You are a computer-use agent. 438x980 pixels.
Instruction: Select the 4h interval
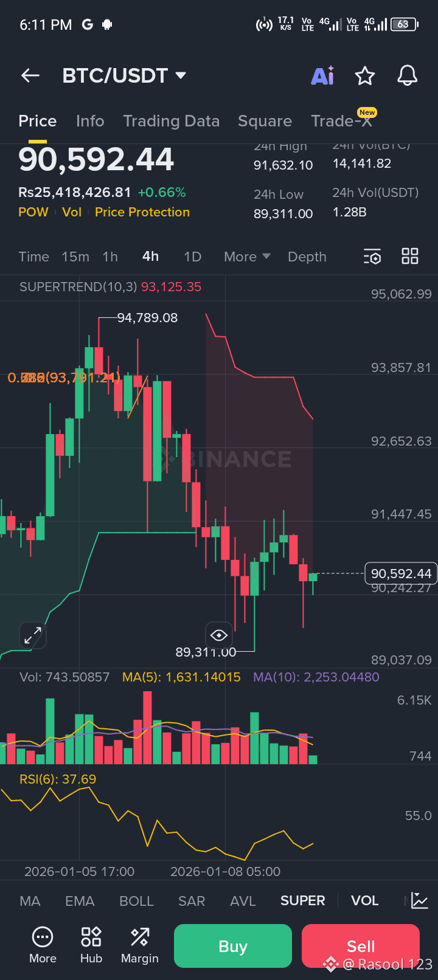point(151,257)
